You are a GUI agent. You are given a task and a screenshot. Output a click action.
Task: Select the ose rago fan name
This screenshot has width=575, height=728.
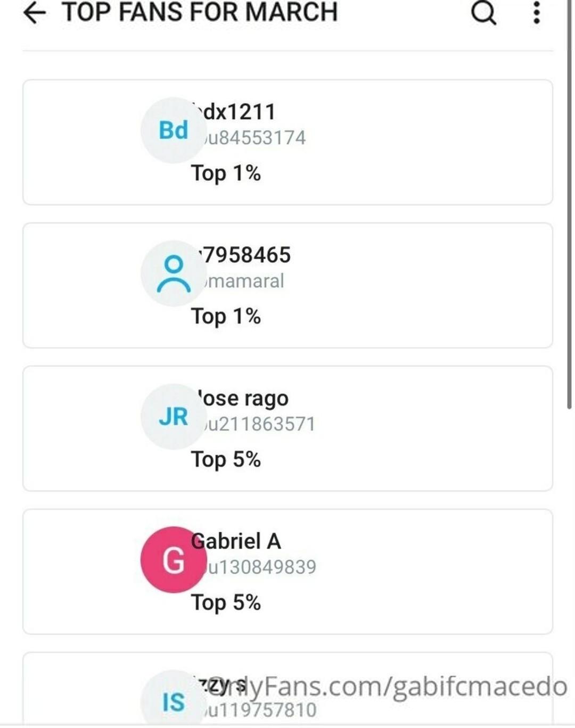point(244,398)
